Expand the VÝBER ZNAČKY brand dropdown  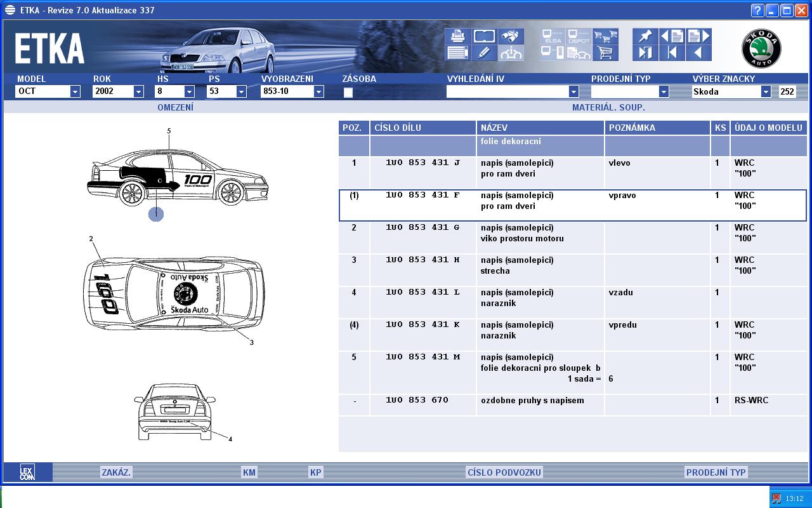tap(766, 91)
